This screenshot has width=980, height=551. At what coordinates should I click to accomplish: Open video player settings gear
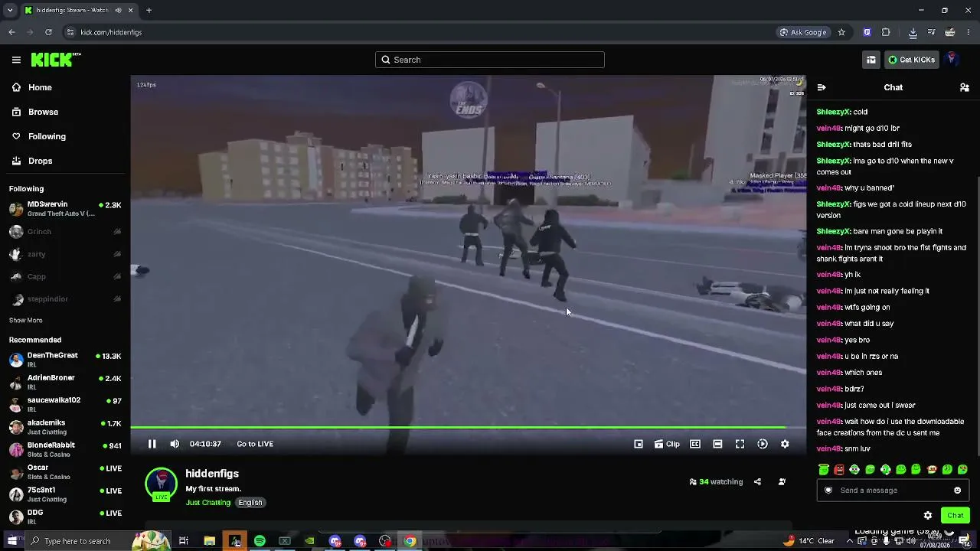[785, 444]
